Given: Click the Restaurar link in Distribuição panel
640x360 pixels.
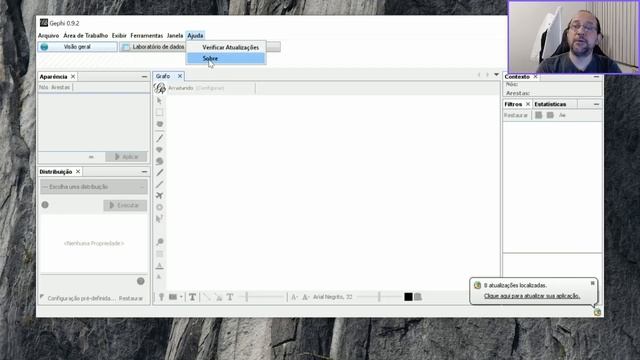Looking at the screenshot, I should pyautogui.click(x=131, y=298).
